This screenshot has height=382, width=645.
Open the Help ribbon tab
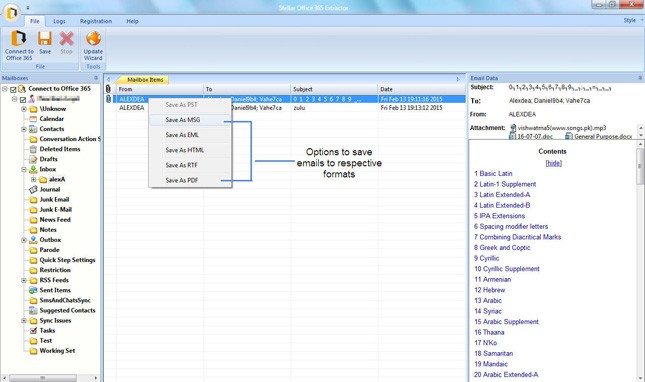pyautogui.click(x=132, y=21)
